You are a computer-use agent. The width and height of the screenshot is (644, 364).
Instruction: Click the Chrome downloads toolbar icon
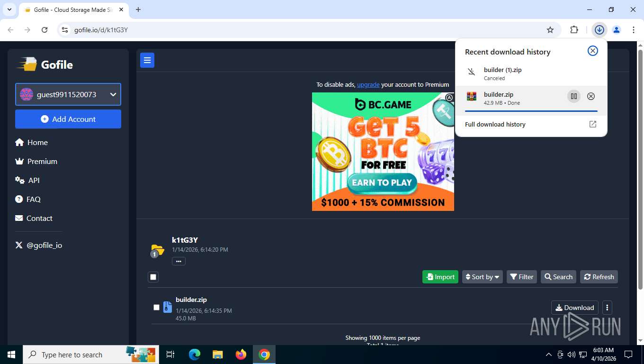pyautogui.click(x=599, y=30)
